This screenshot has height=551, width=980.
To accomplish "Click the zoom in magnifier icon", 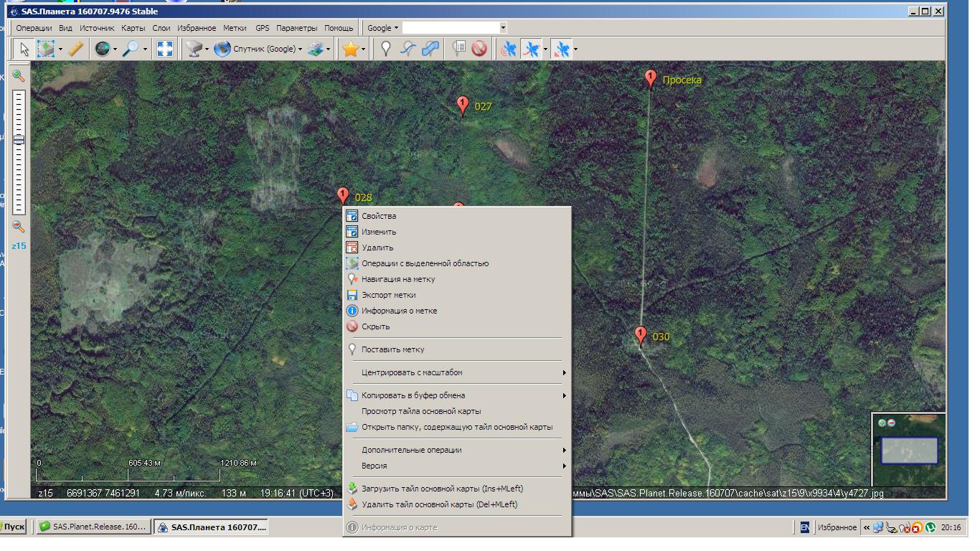I will point(19,76).
